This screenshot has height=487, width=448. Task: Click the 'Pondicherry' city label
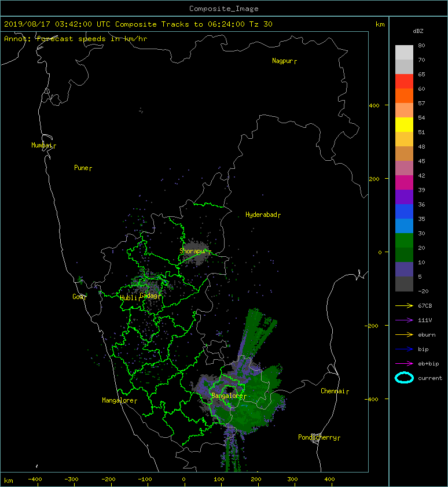pyautogui.click(x=319, y=437)
